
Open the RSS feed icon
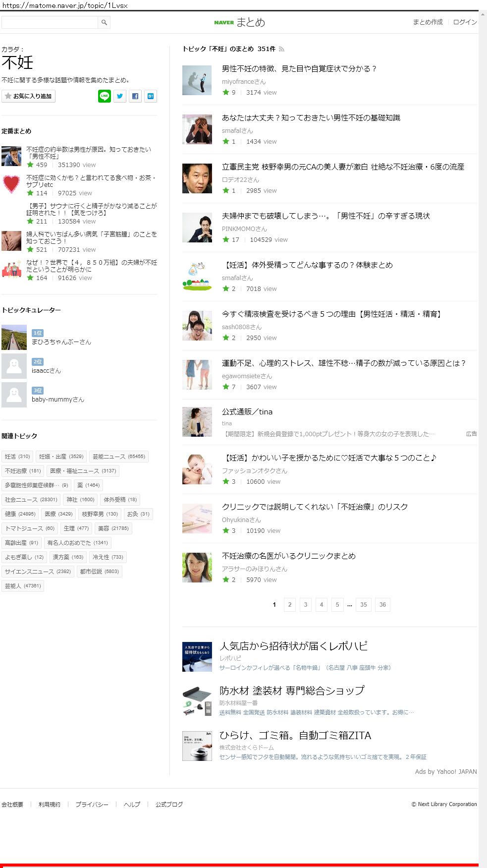click(x=281, y=49)
